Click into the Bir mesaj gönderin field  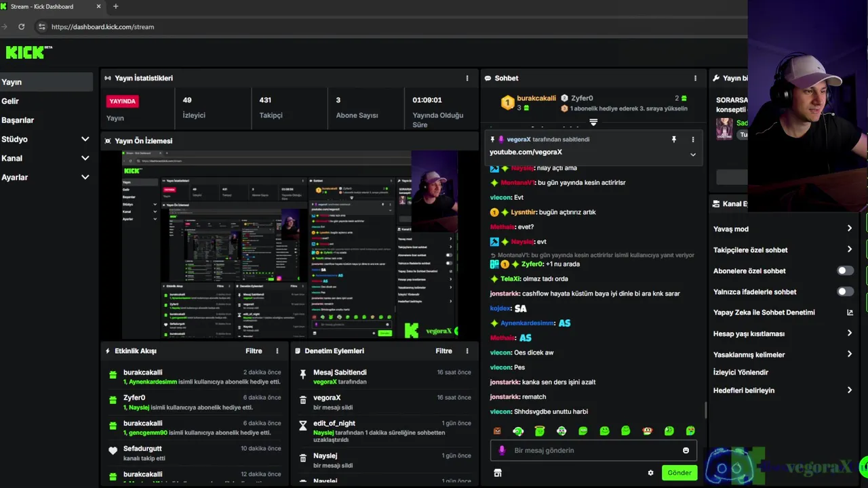[593, 450]
